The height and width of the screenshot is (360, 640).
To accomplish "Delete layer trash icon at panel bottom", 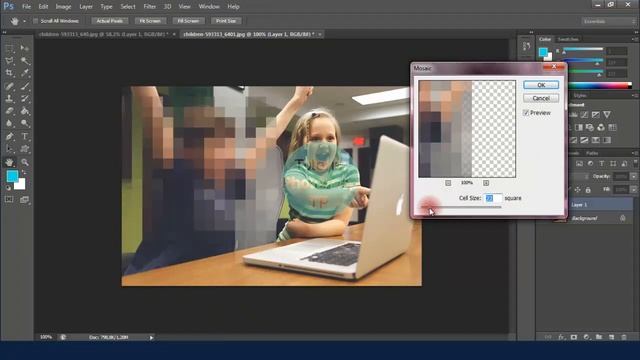I will [x=624, y=337].
